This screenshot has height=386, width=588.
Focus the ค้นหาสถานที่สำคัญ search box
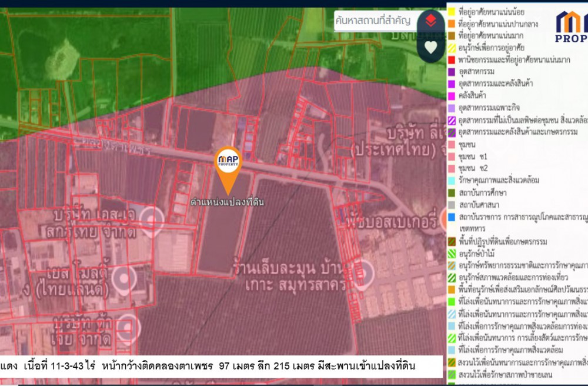tap(375, 20)
